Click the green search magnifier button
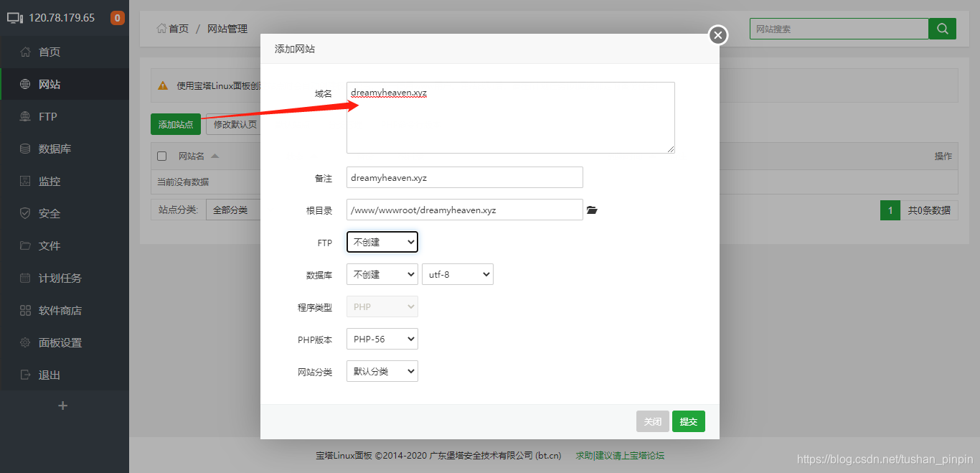The image size is (980, 473). coord(942,29)
